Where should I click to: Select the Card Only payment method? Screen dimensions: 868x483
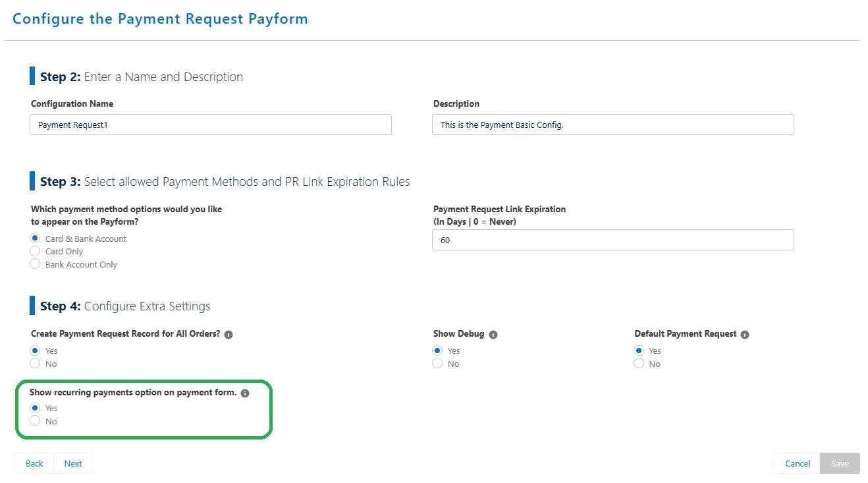coord(35,251)
